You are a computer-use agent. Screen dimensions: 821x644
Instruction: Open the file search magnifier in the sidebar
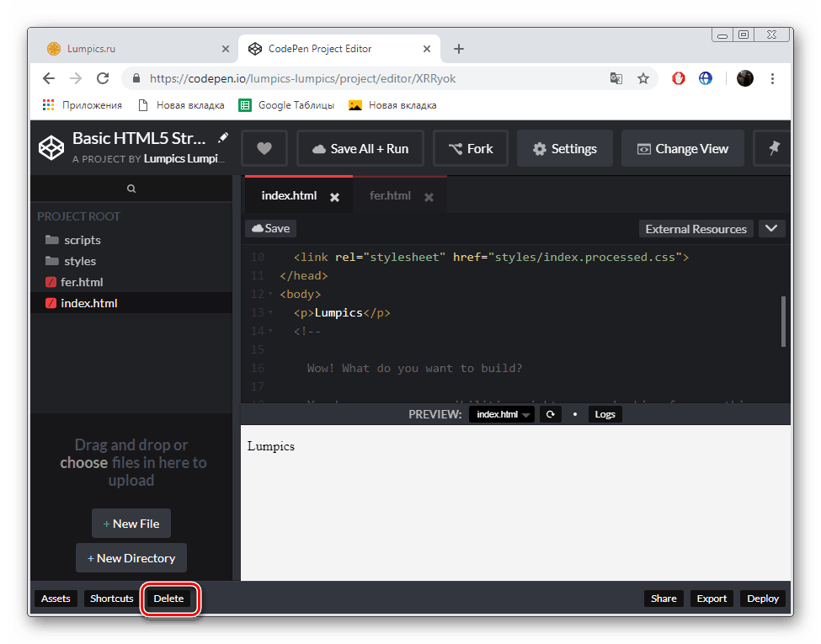(131, 189)
